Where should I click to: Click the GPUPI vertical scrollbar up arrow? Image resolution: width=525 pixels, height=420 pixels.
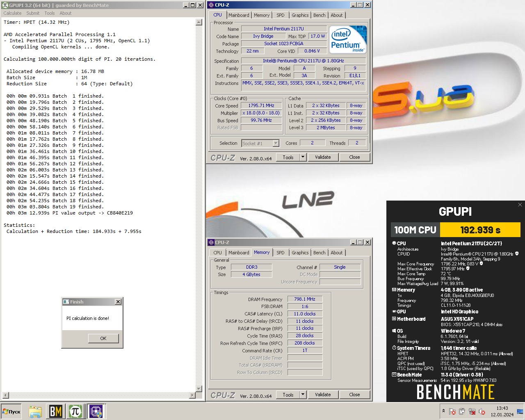[199, 22]
